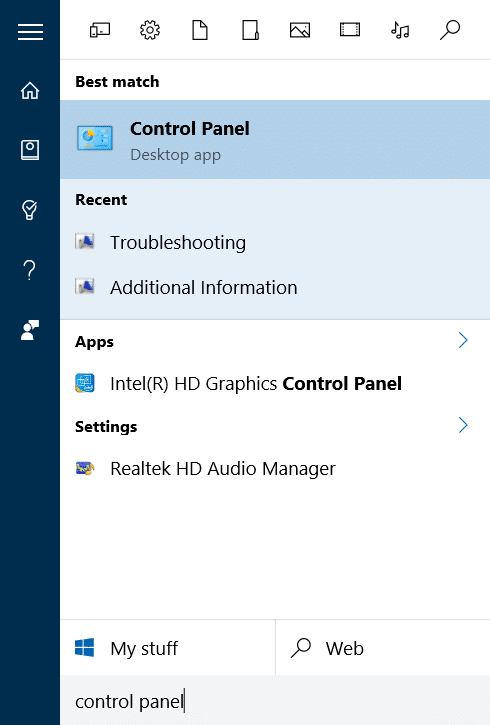Click the Realtek HD Audio Manager icon
The height and width of the screenshot is (725, 490).
85,468
